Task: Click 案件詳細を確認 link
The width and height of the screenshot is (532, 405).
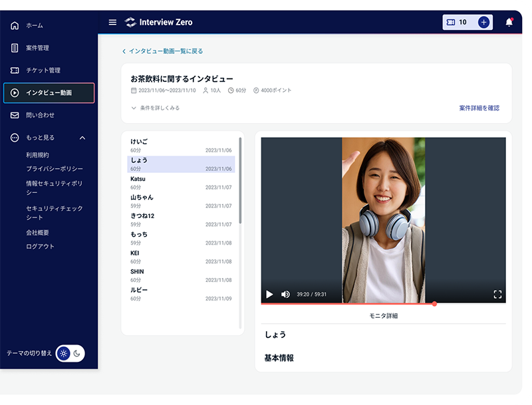Action: point(479,108)
